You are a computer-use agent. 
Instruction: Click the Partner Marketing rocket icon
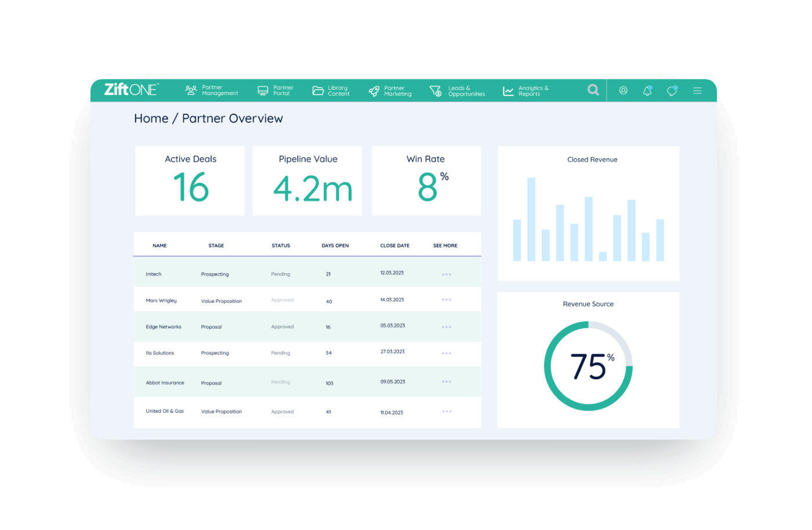374,90
